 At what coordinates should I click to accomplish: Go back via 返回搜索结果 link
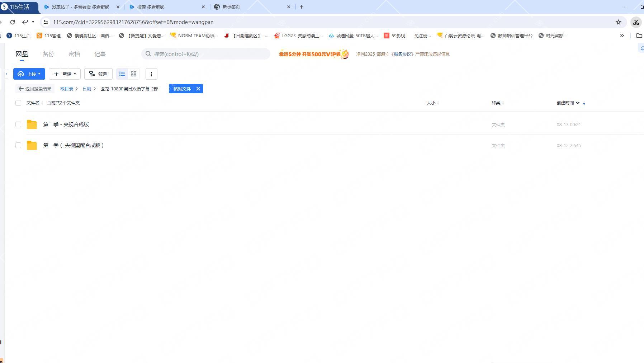tap(35, 89)
